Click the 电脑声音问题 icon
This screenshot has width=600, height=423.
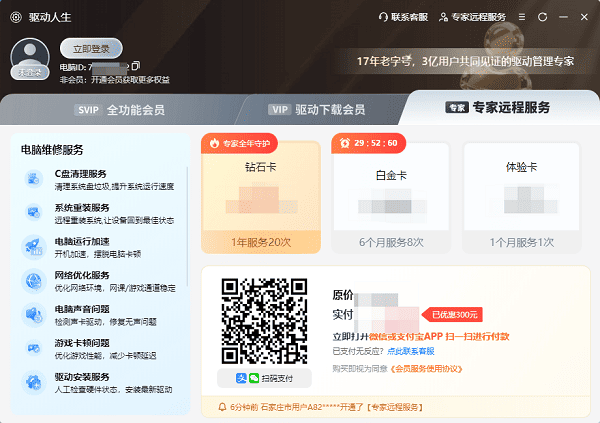pos(34,315)
